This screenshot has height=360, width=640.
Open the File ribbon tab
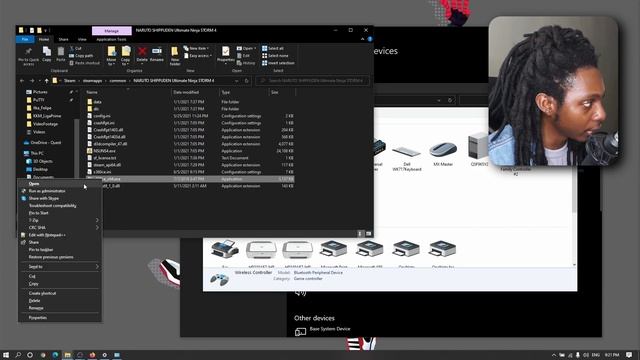click(25, 39)
